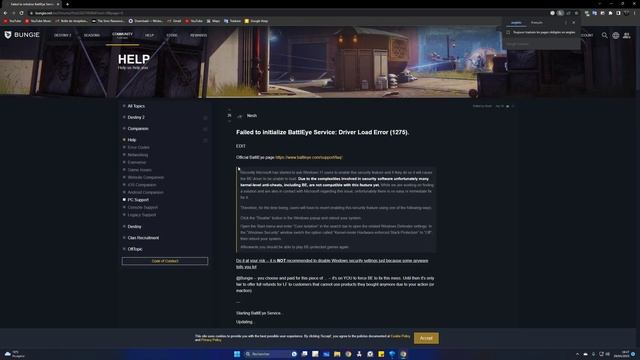Go back with the browser back arrow
Viewport: 640px width, 360px height.
5,13
